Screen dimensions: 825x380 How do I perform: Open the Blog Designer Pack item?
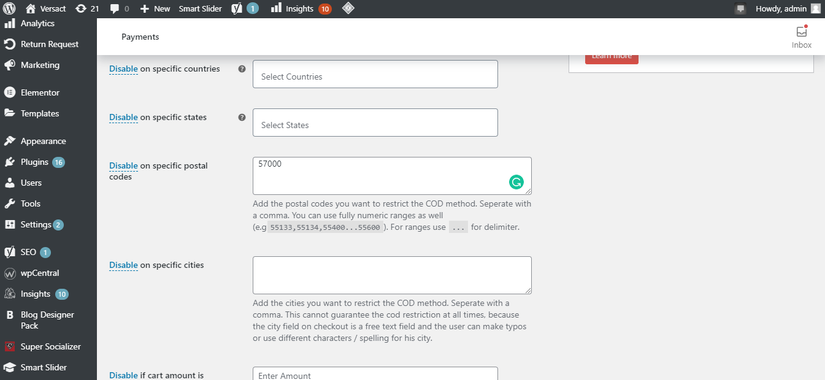pos(48,320)
